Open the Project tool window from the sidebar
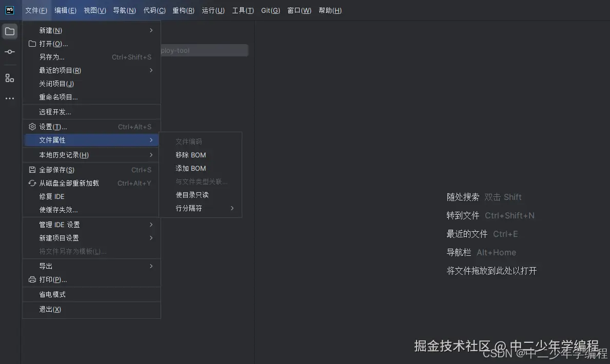610x364 pixels. click(10, 31)
